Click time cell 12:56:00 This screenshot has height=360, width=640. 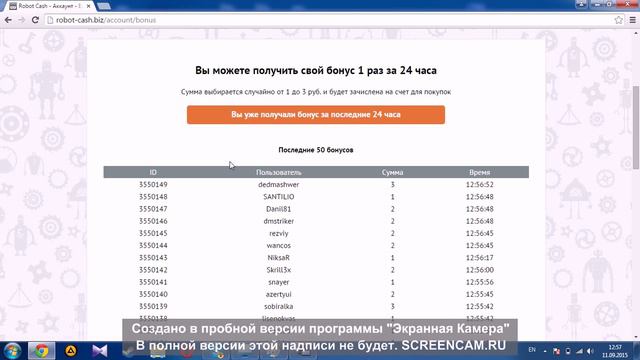tap(480, 270)
